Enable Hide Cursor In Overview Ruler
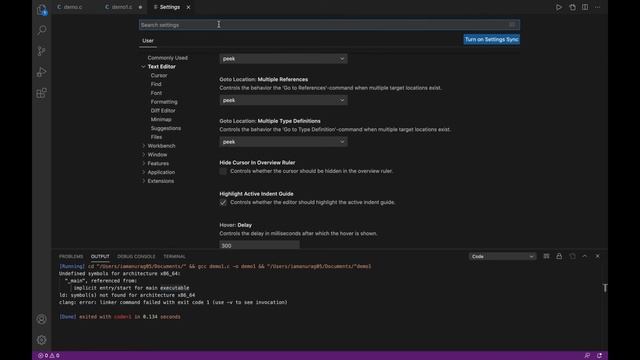 (223, 171)
